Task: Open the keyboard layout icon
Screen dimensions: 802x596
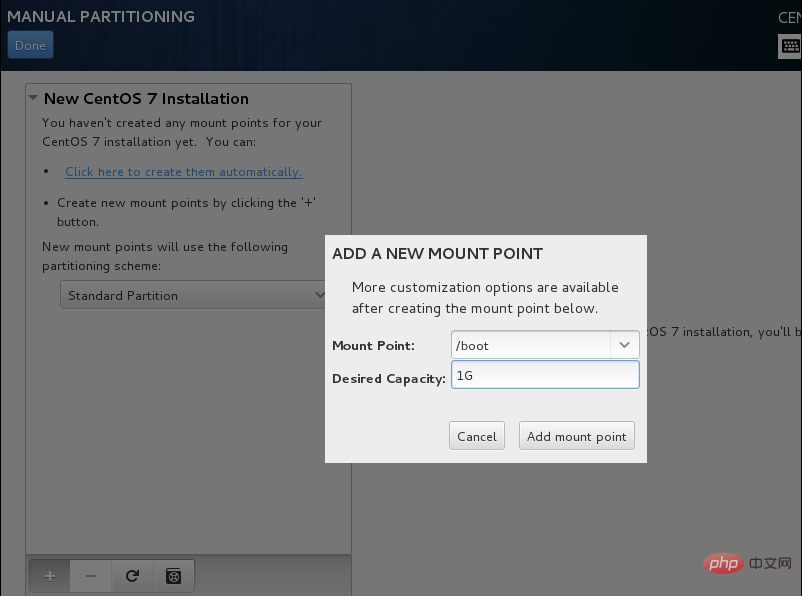Action: [x=790, y=46]
